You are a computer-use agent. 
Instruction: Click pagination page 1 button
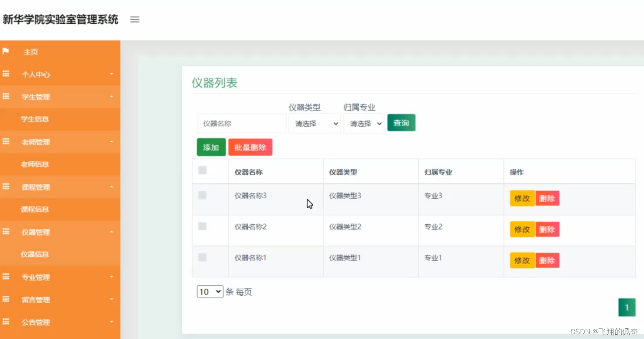[627, 307]
